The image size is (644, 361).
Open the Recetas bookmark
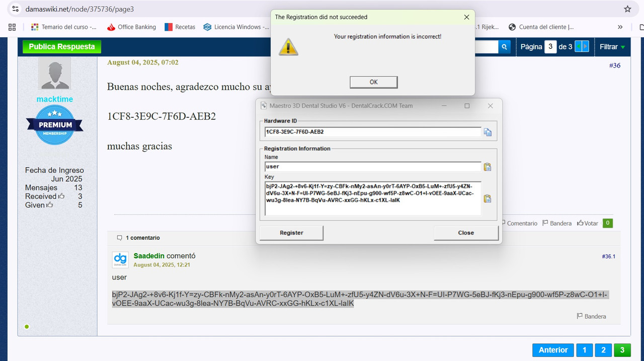180,27
